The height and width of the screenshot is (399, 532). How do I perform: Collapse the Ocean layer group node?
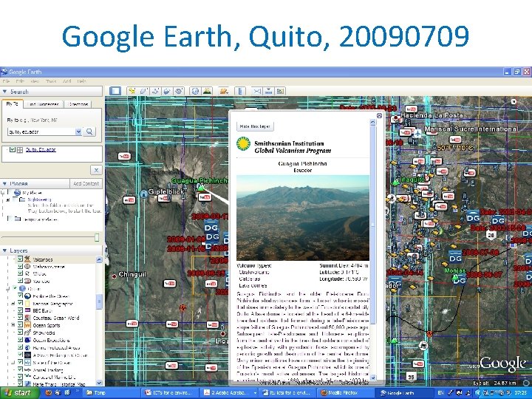pyautogui.click(x=8, y=289)
